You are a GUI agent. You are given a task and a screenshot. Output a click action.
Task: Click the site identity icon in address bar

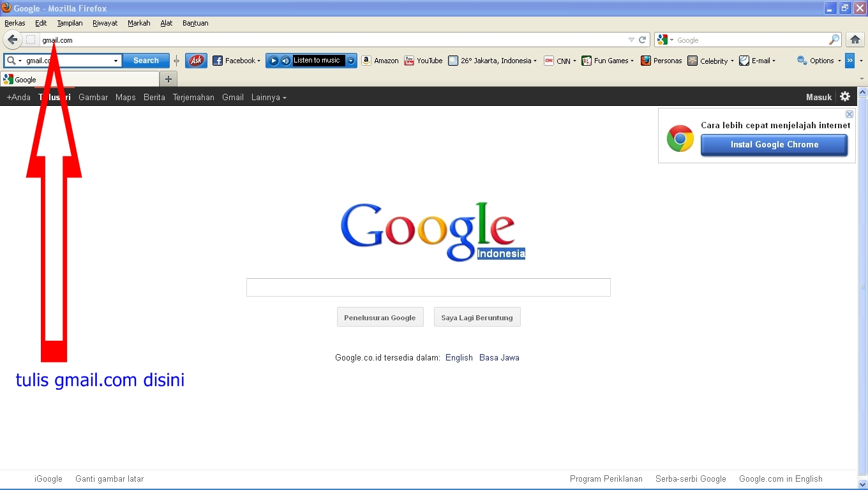click(31, 40)
